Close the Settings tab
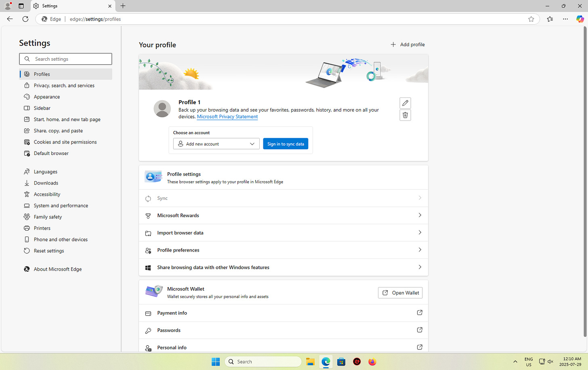This screenshot has height=370, width=588. (109, 6)
